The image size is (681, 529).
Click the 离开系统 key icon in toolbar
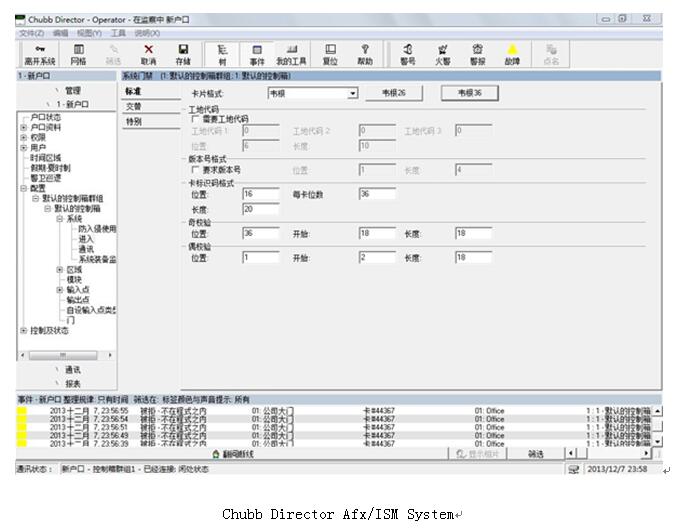40,49
